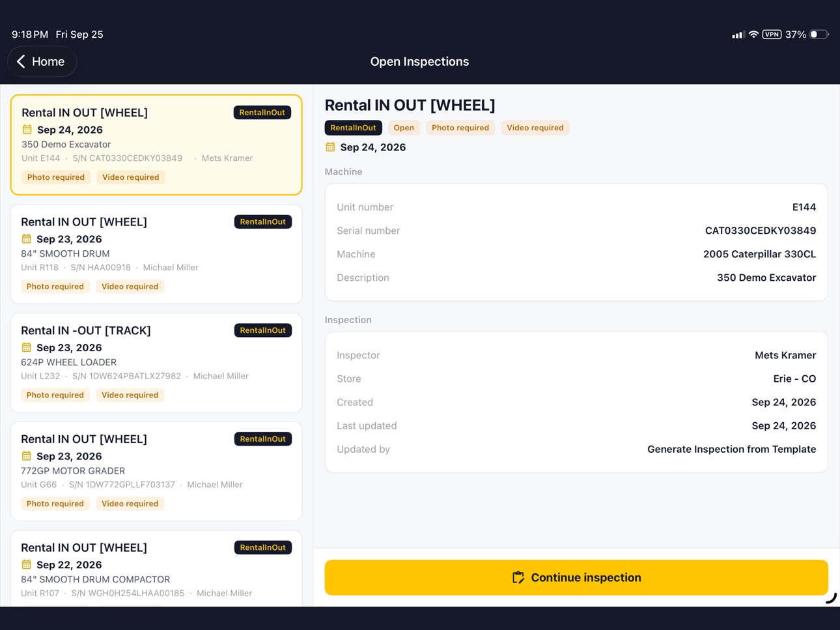This screenshot has width=840, height=630.
Task: Tap the battery icon in status bar
Action: (819, 35)
